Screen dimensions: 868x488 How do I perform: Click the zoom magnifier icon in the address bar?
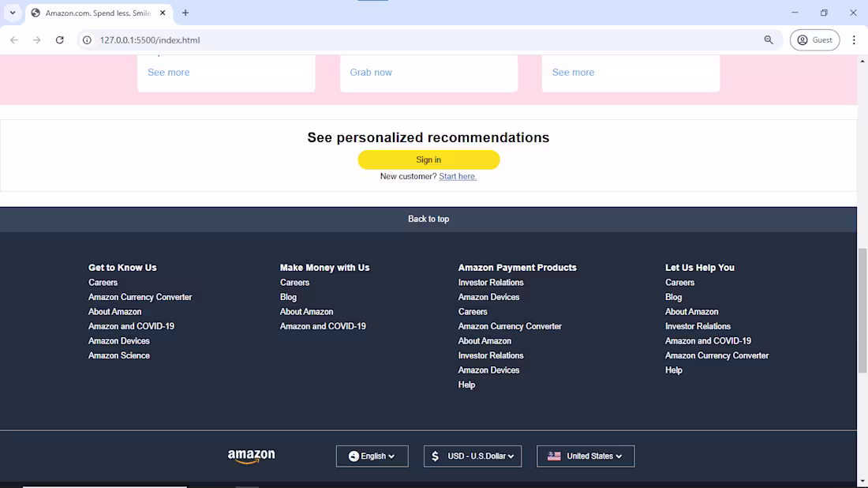[x=769, y=40]
